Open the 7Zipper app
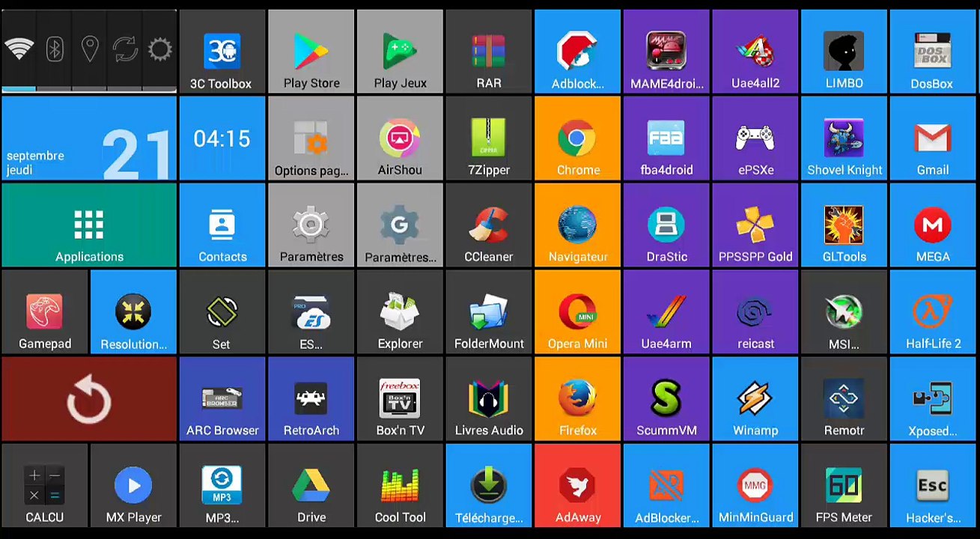980x539 pixels. click(489, 138)
